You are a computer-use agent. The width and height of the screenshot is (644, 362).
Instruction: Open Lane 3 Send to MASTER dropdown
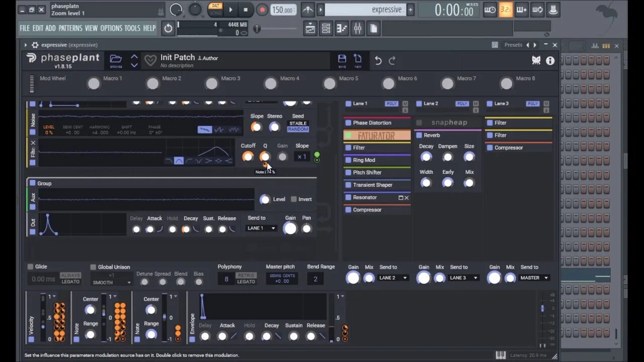click(x=534, y=278)
